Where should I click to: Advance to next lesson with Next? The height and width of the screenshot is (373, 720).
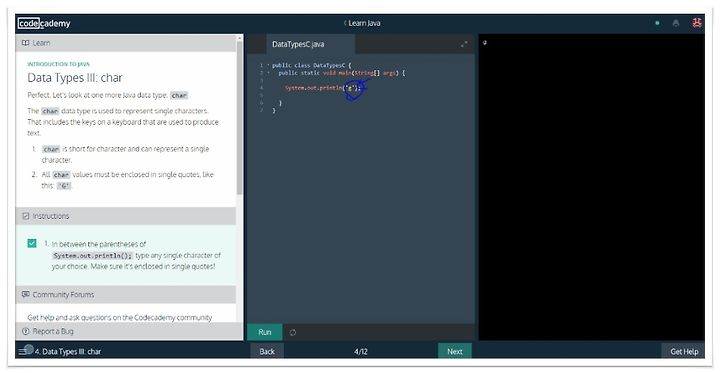tap(455, 351)
